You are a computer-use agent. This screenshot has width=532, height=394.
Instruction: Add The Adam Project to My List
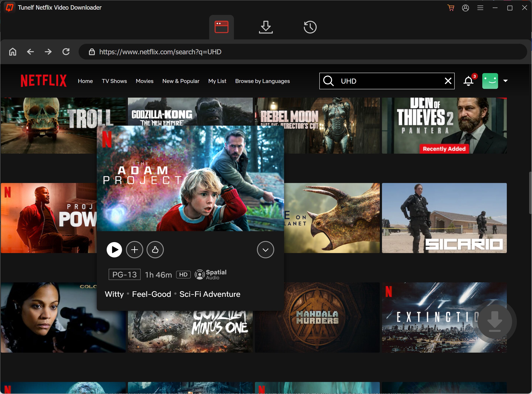[135, 250]
